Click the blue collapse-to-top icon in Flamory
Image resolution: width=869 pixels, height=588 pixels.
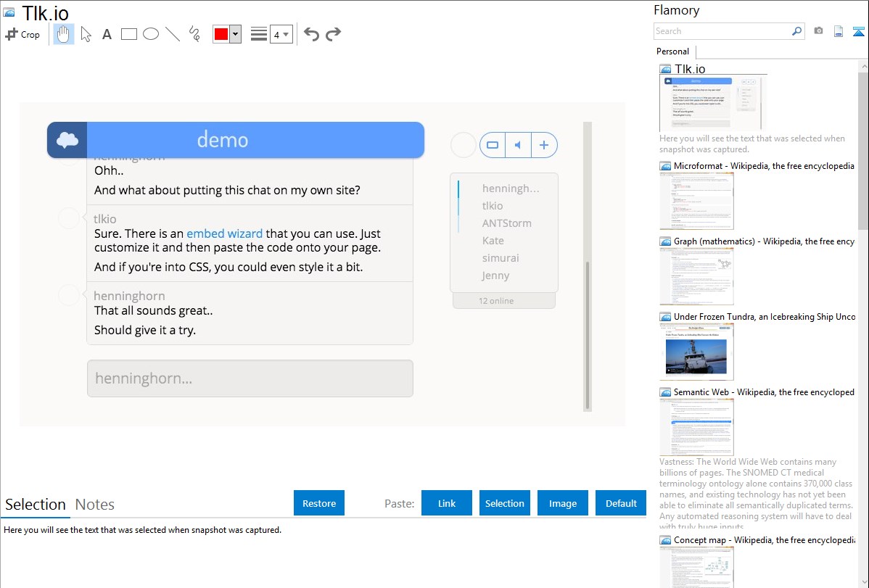coord(858,31)
